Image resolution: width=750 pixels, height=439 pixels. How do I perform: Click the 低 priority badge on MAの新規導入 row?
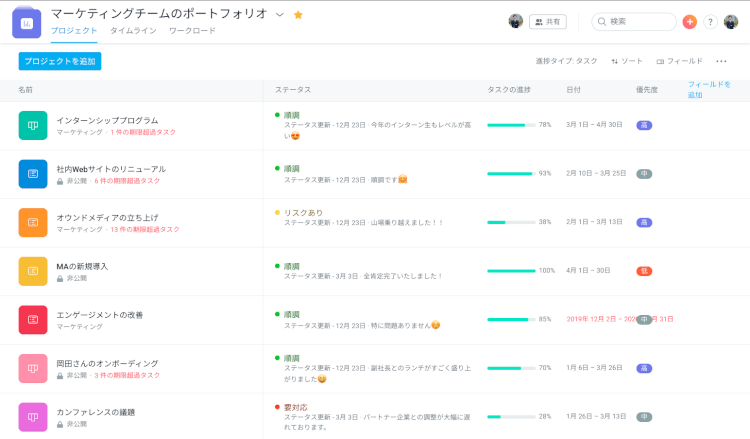tap(644, 271)
